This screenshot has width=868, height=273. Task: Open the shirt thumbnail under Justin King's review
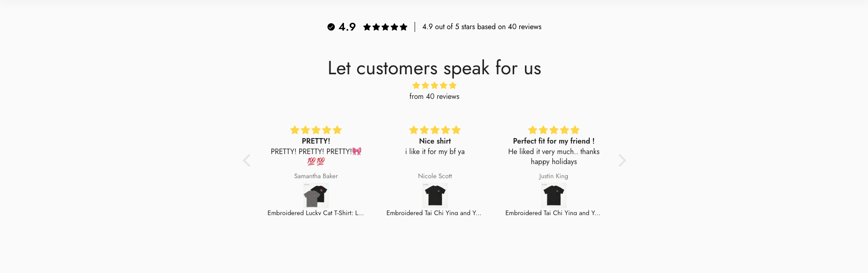pyautogui.click(x=553, y=196)
